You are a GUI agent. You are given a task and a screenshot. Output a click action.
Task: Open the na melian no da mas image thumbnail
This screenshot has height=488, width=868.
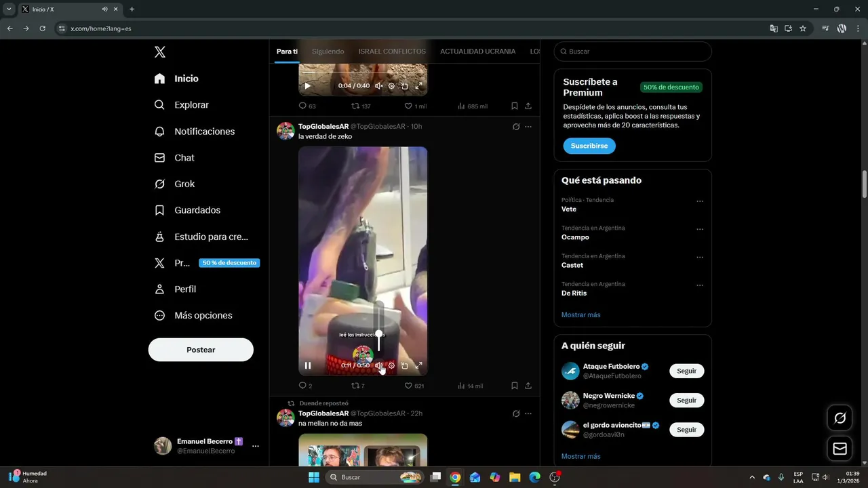pyautogui.click(x=363, y=450)
